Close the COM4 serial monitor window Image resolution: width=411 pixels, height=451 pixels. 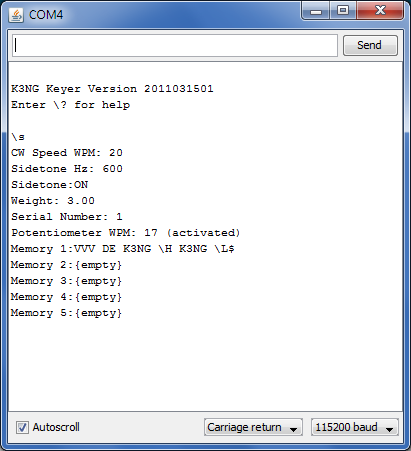coord(380,11)
